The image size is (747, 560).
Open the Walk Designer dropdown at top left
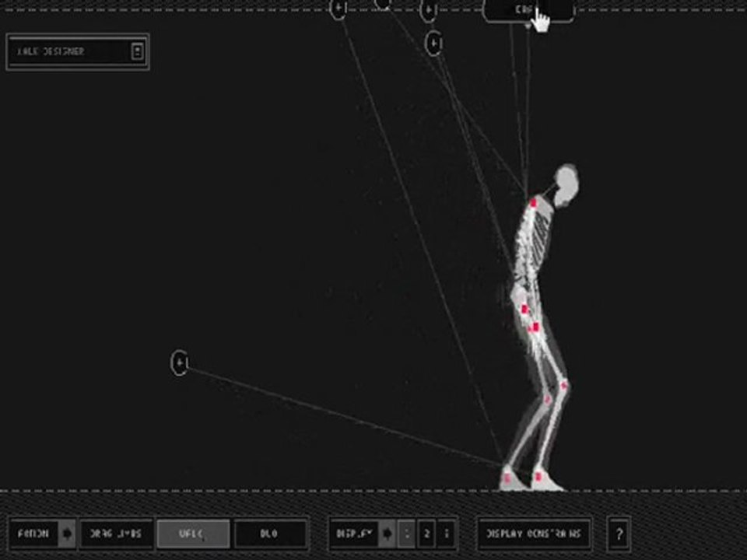click(x=78, y=51)
